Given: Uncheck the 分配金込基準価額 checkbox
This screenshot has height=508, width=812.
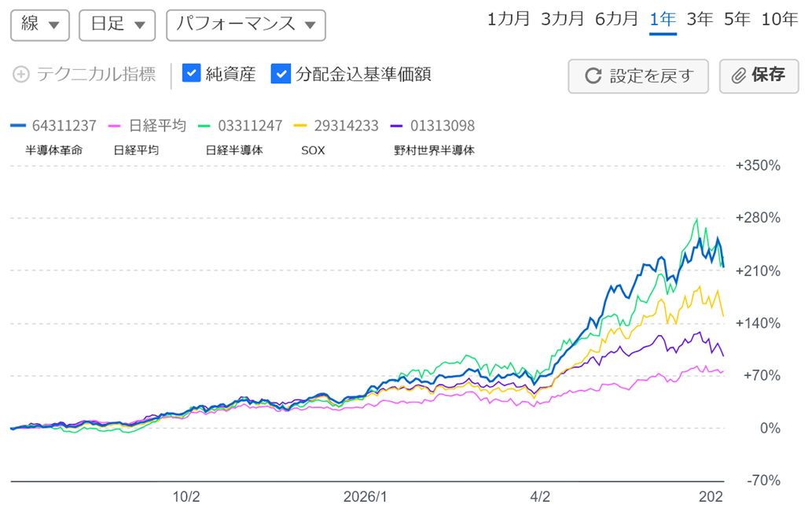Looking at the screenshot, I should [281, 74].
